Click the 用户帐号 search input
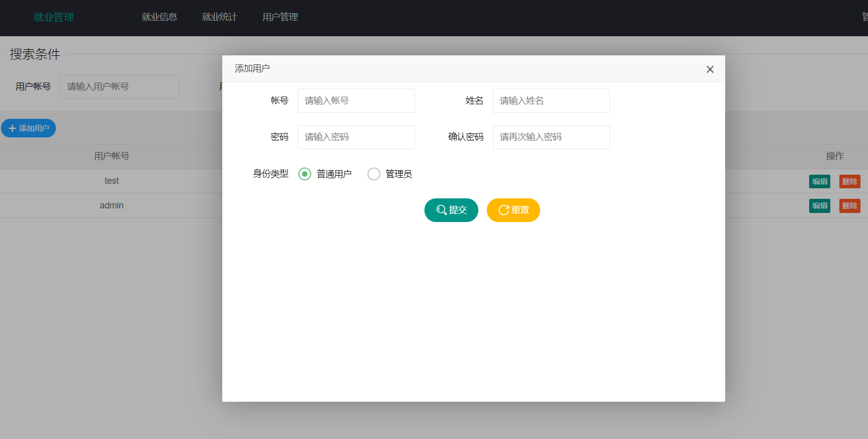Screen dimensions: 868x439 tap(120, 87)
